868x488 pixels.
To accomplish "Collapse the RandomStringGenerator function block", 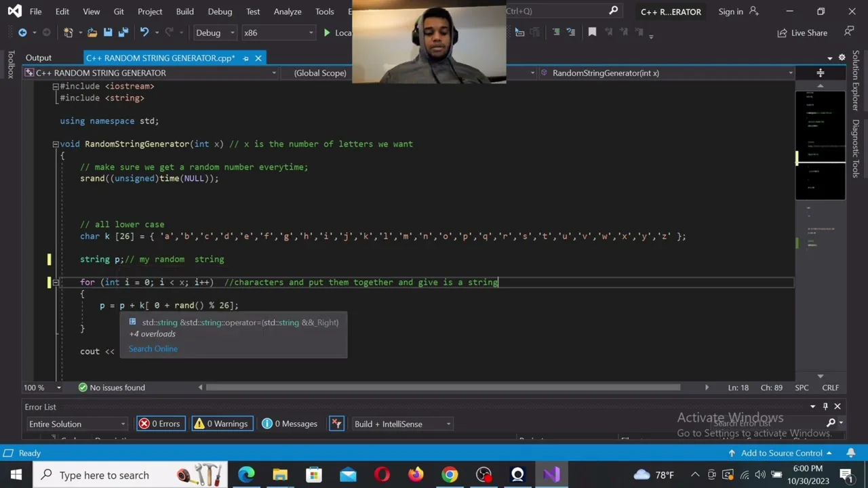I will coord(56,144).
